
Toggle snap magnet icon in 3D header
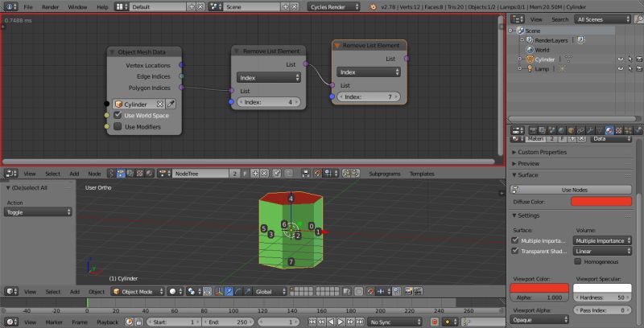click(370, 292)
